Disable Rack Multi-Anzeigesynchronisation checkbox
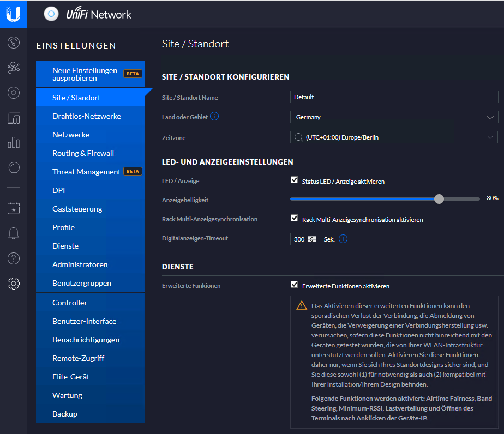The image size is (504, 434). (295, 219)
